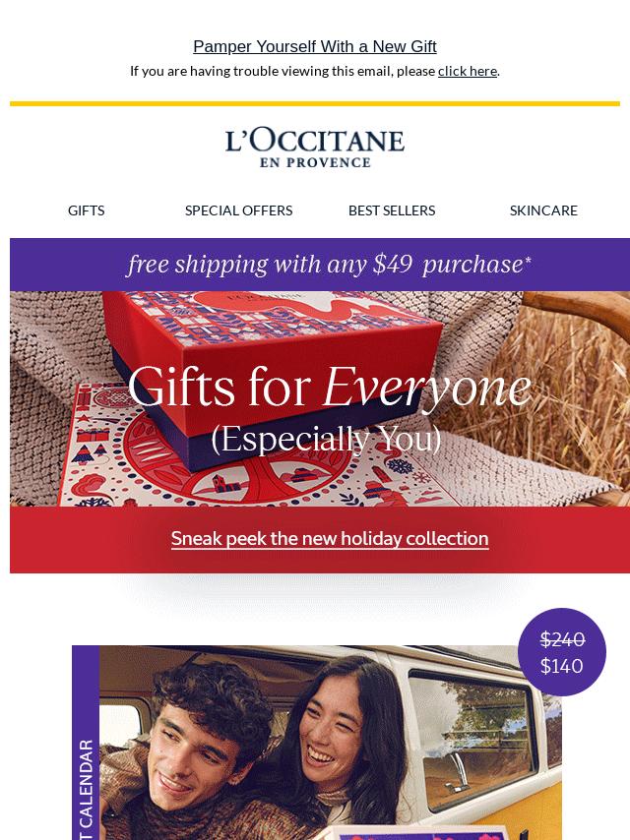Click the "Gifts for Everyone" headline
Image resolution: width=630 pixels, height=840 pixels.
329,387
